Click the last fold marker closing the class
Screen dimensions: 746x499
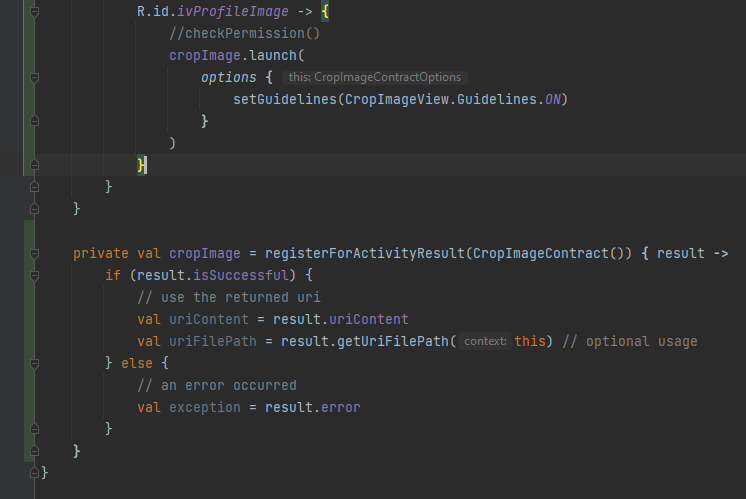pos(34,473)
